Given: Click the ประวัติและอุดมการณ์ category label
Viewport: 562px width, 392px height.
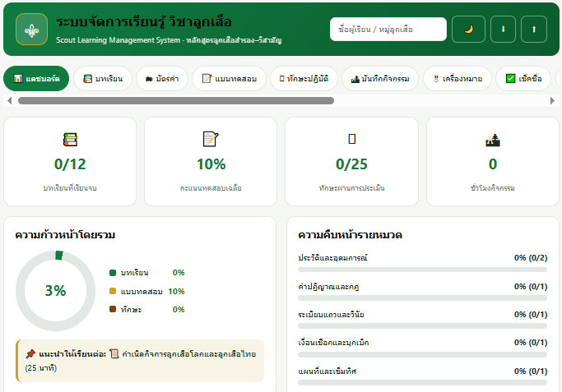Looking at the screenshot, I should (333, 258).
